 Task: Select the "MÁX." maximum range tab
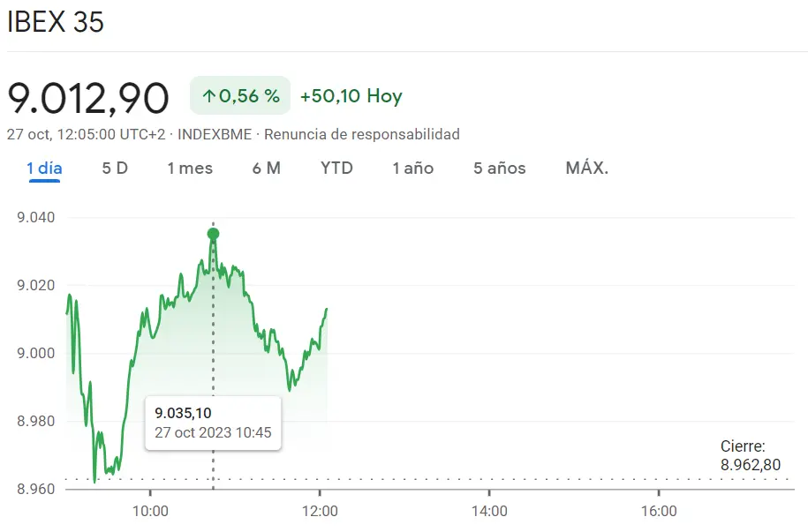[x=585, y=168]
